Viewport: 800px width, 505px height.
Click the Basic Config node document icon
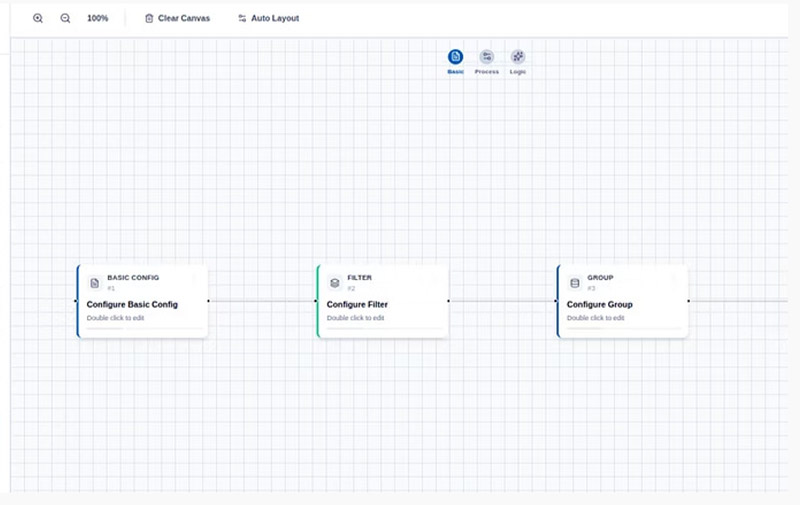(95, 283)
